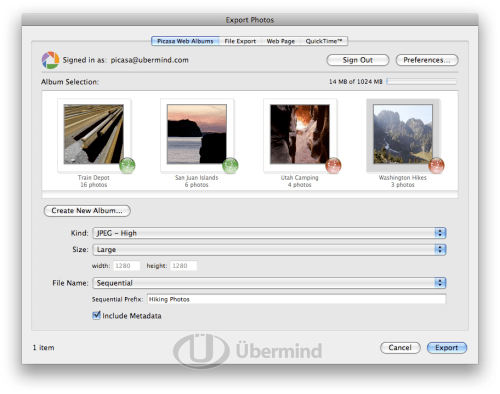Click the 14 MB of 1024 MB text
500x394 pixels.
(x=356, y=81)
